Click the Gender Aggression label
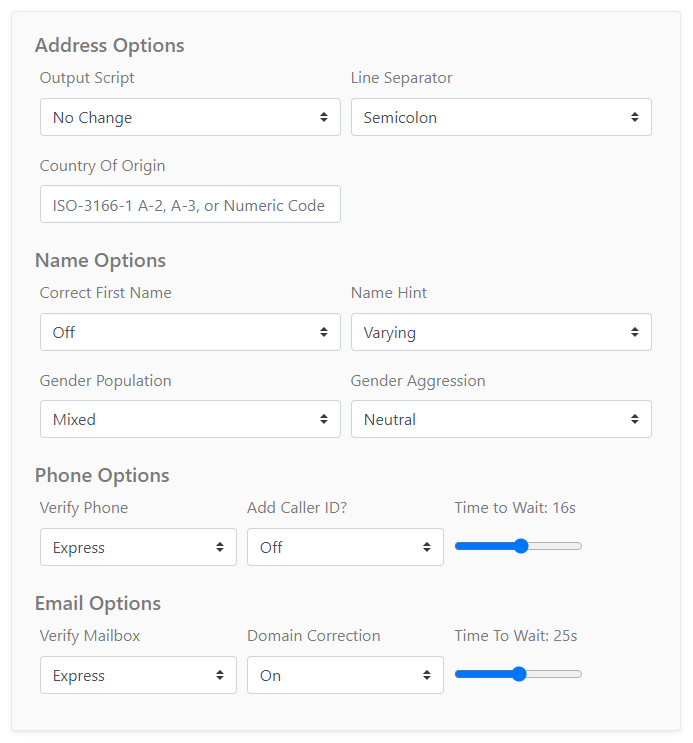 tap(418, 381)
